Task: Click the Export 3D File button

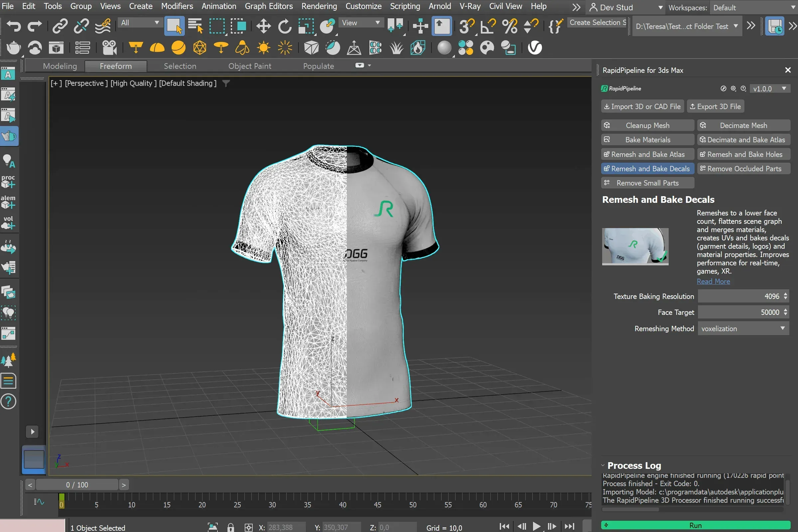Action: pos(715,106)
